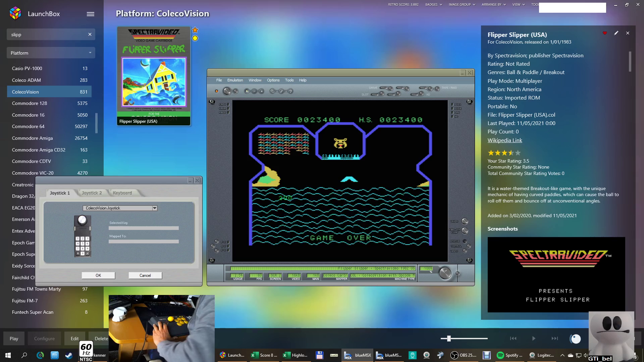Click edit pencil icon in game details

click(x=616, y=33)
